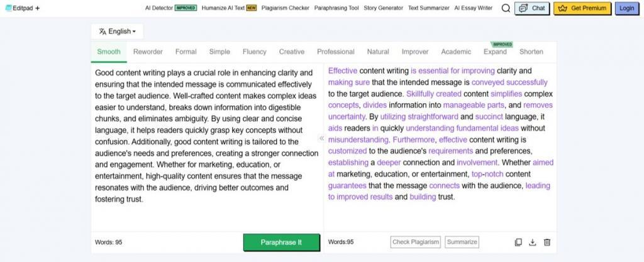Viewport: 644px width, 262px height.
Task: Copy the paraphrased output text
Action: [518, 242]
